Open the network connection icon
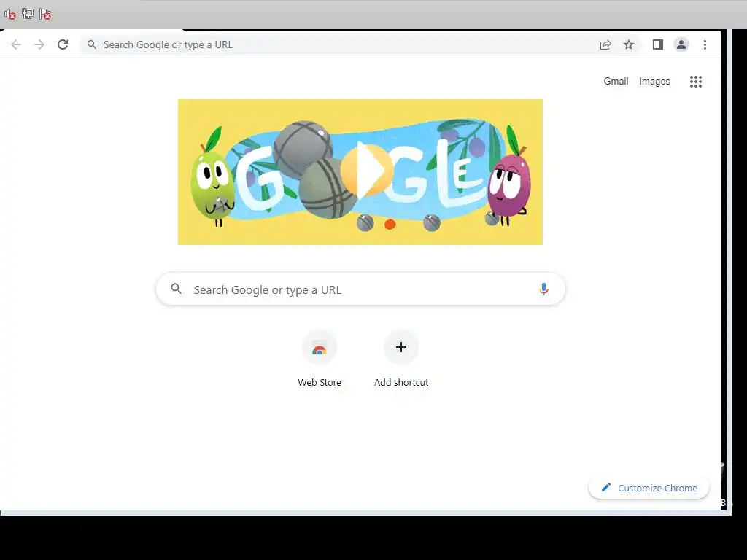Viewport: 747px width, 560px height. pos(28,15)
